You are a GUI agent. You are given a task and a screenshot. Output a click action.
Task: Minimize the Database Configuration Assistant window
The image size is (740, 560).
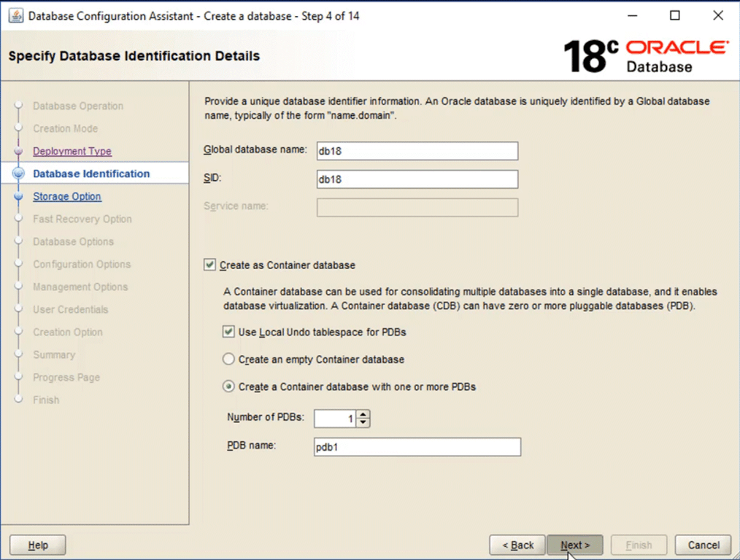pos(633,15)
